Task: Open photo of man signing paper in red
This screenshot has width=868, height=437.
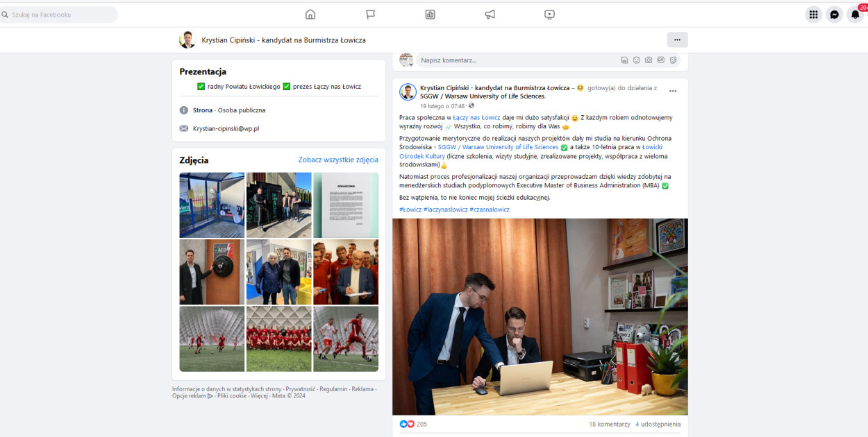Action: [346, 272]
